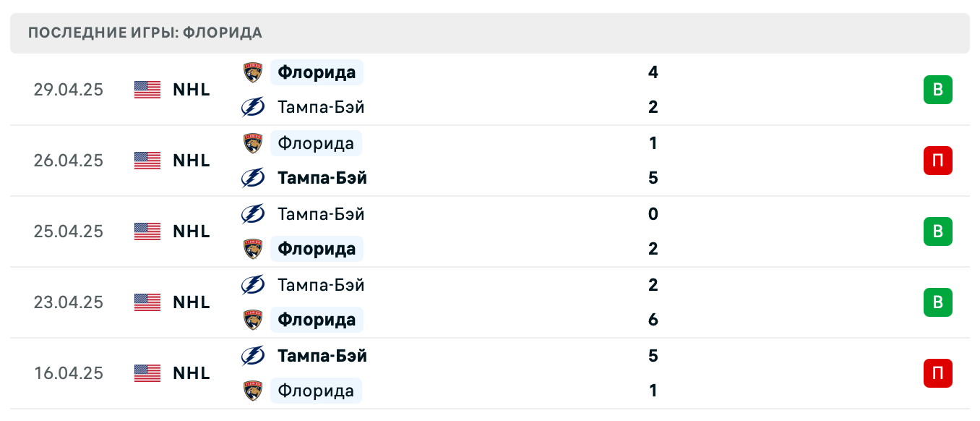Click the Panthers logo in the 25.04.25 game row
Screen dimensions: 980x421
252,249
